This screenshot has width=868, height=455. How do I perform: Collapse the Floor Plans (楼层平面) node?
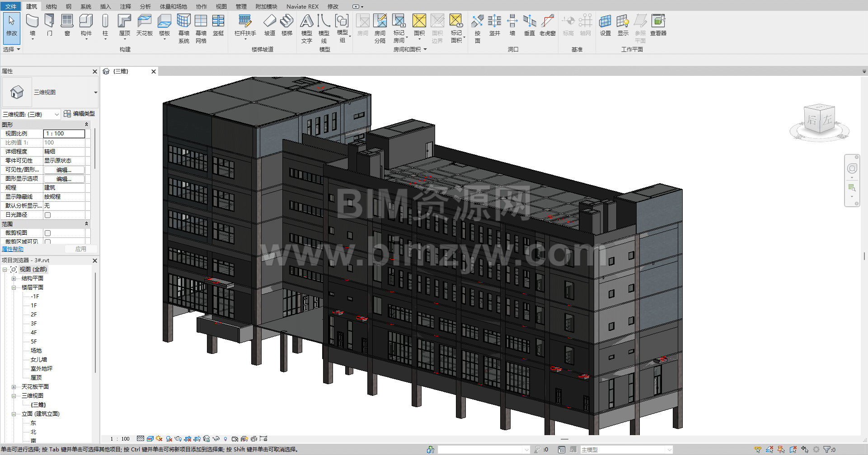click(x=14, y=288)
